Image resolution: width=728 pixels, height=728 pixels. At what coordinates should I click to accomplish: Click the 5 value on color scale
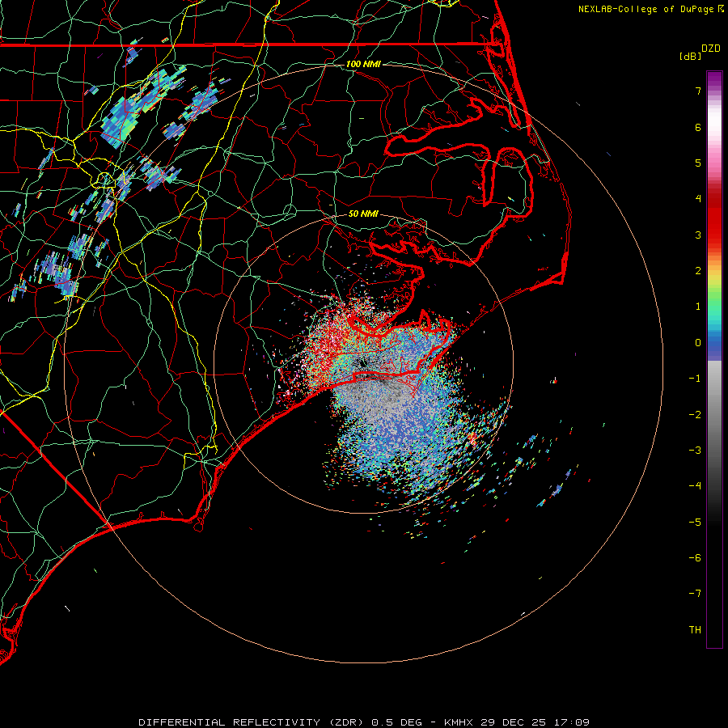tap(698, 163)
